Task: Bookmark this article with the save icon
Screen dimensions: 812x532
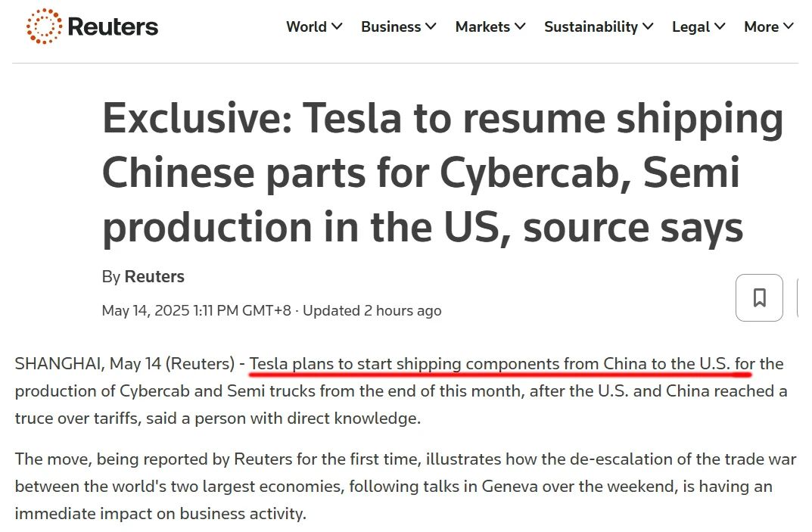Action: (x=759, y=297)
